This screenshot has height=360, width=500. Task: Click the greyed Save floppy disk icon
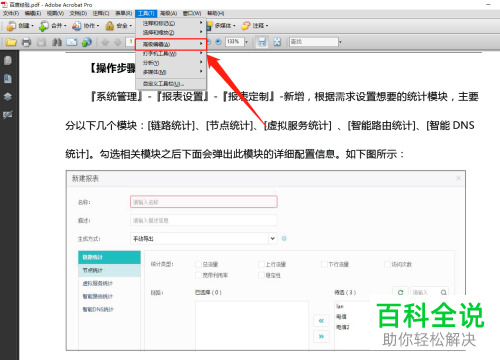(x=42, y=42)
